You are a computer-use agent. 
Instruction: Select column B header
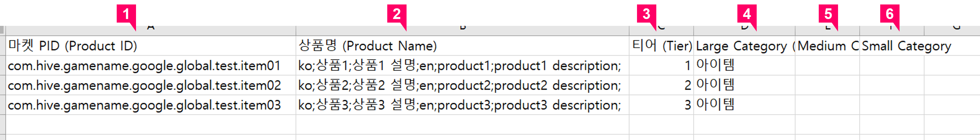click(462, 30)
